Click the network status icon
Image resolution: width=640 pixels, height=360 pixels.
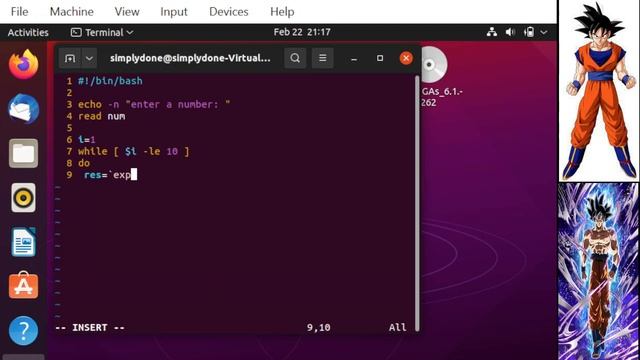492,32
